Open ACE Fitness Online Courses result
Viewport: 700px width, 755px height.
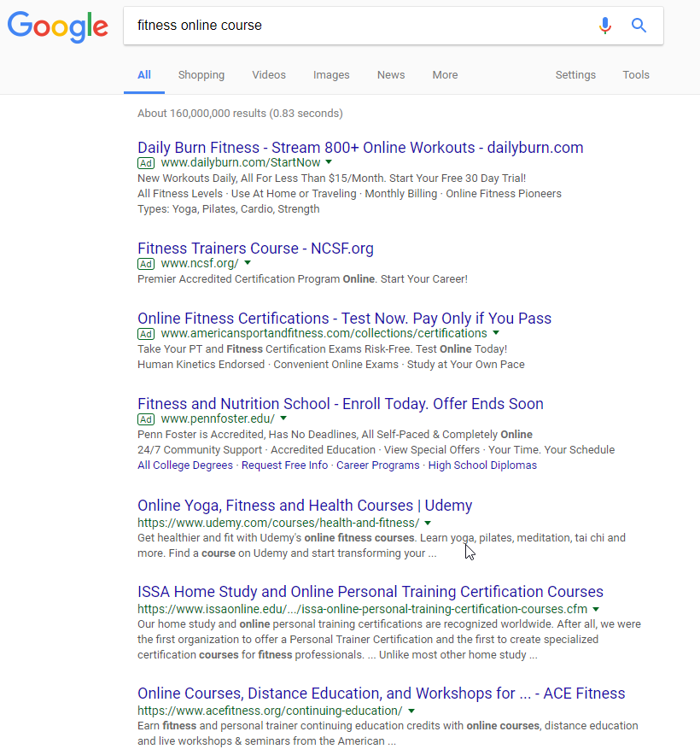tap(382, 693)
